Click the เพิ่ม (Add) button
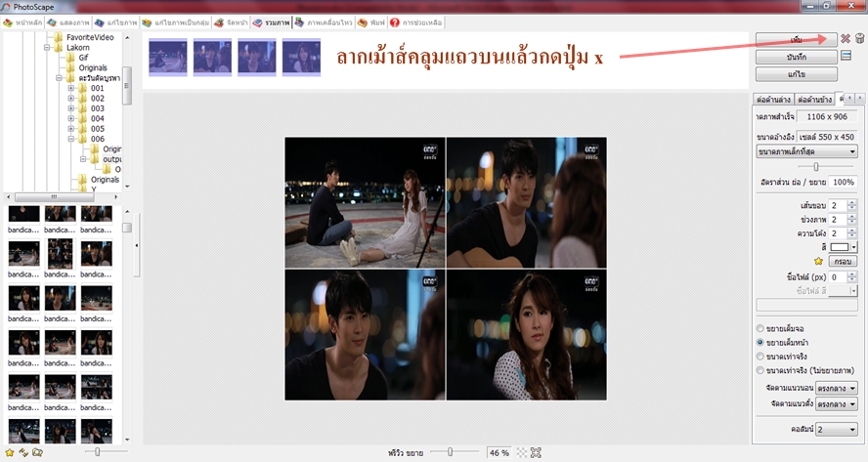This screenshot has width=868, height=462. coord(796,40)
